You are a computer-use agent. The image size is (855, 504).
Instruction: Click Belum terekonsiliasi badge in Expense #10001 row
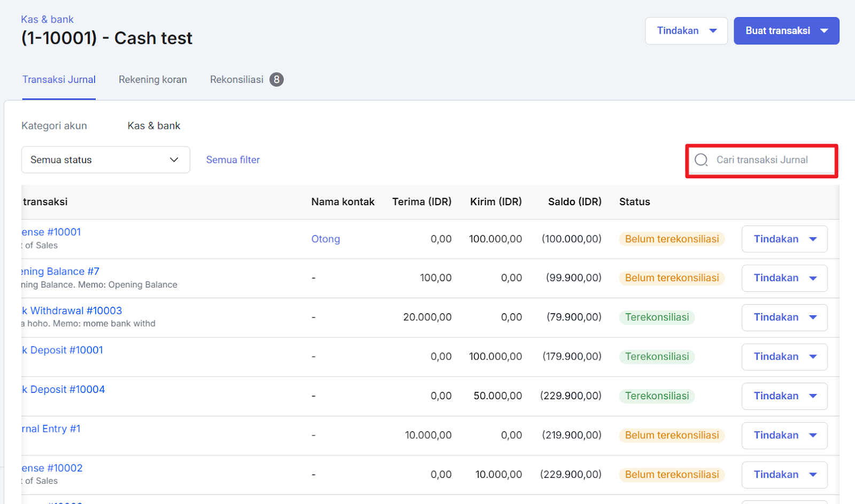672,239
